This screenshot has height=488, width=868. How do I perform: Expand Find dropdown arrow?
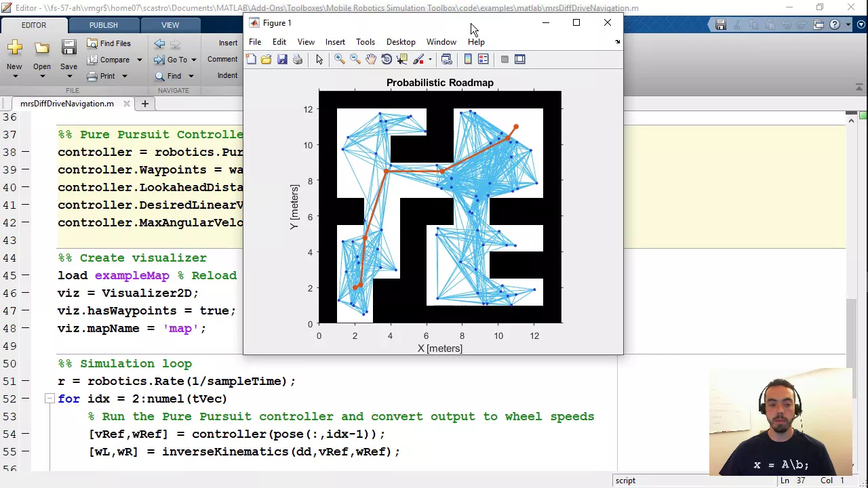pyautogui.click(x=191, y=76)
